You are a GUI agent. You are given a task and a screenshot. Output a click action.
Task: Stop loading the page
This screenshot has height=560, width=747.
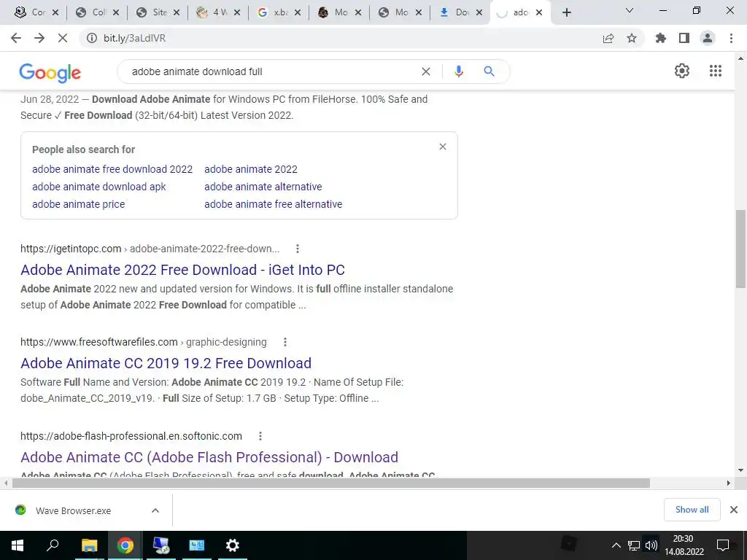pos(63,38)
